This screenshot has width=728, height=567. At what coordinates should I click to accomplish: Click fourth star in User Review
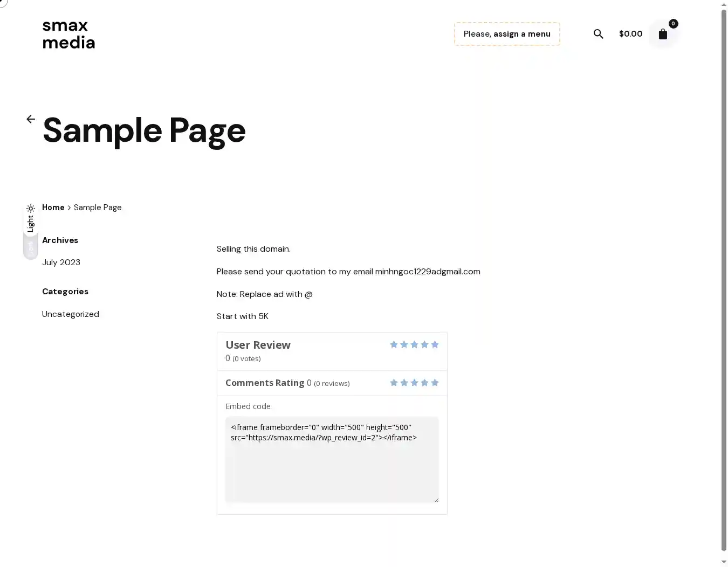(x=424, y=345)
